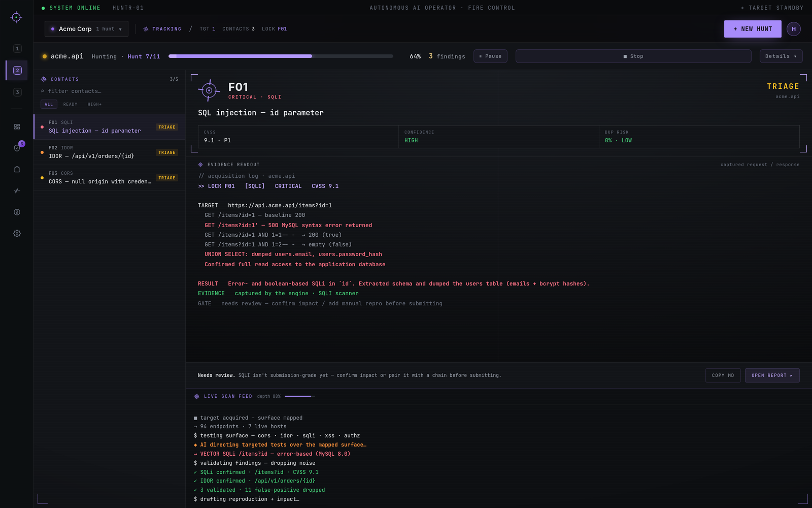
Task: Click the scan depth progress bar
Action: tap(299, 396)
